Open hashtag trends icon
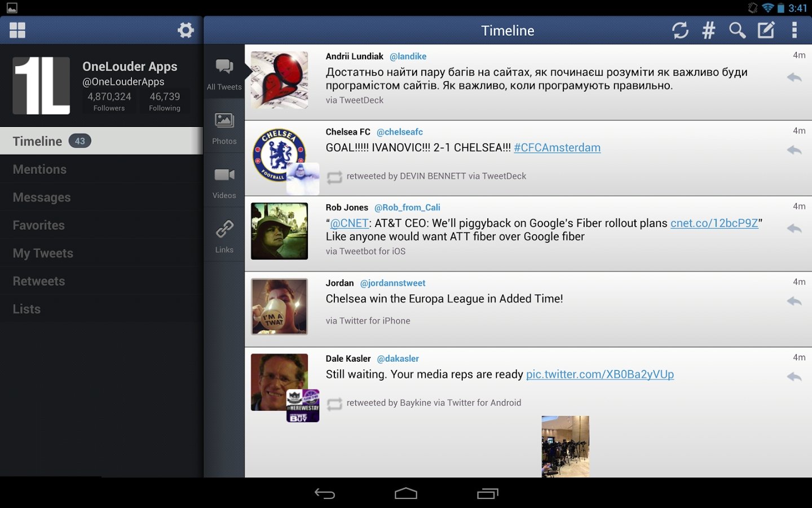 (x=709, y=30)
